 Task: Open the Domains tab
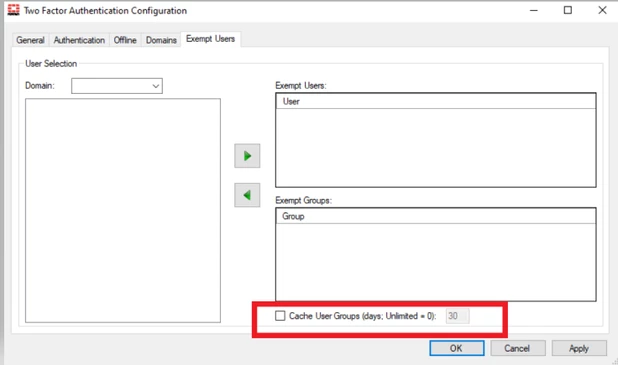(161, 40)
